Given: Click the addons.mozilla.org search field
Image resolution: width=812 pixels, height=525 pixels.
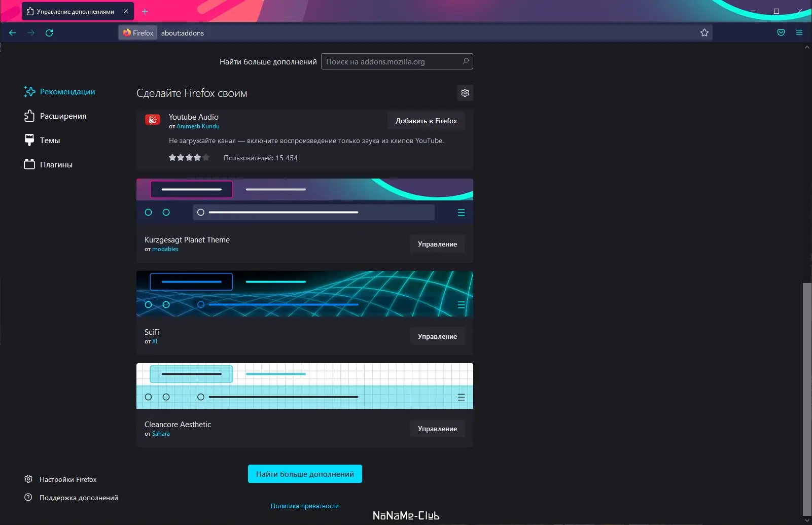Looking at the screenshot, I should (x=397, y=61).
